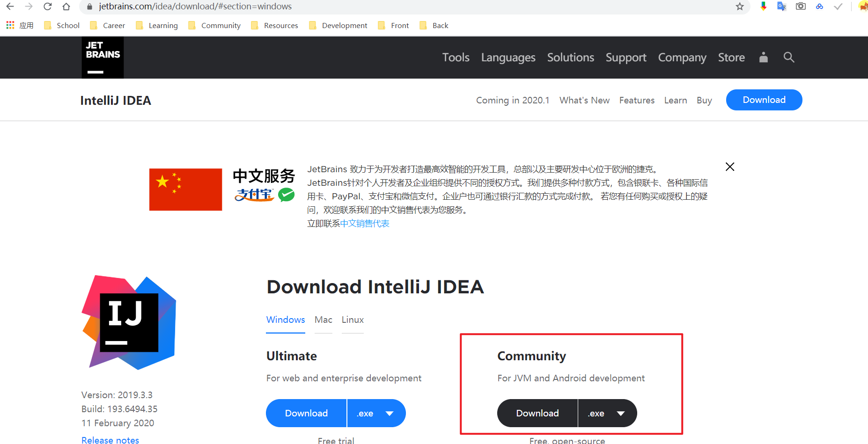Switch to the Mac tab
The height and width of the screenshot is (444, 868).
324,320
